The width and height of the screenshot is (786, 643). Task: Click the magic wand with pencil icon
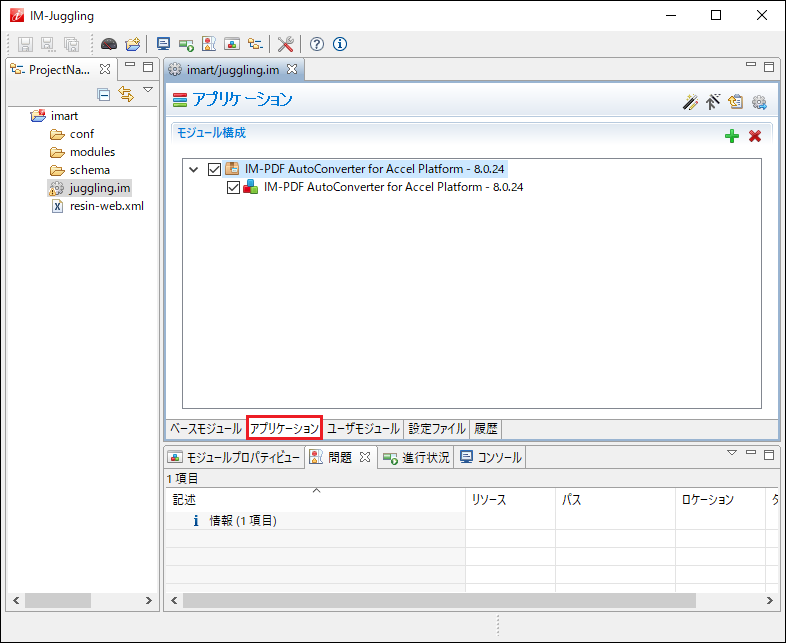coord(690,102)
